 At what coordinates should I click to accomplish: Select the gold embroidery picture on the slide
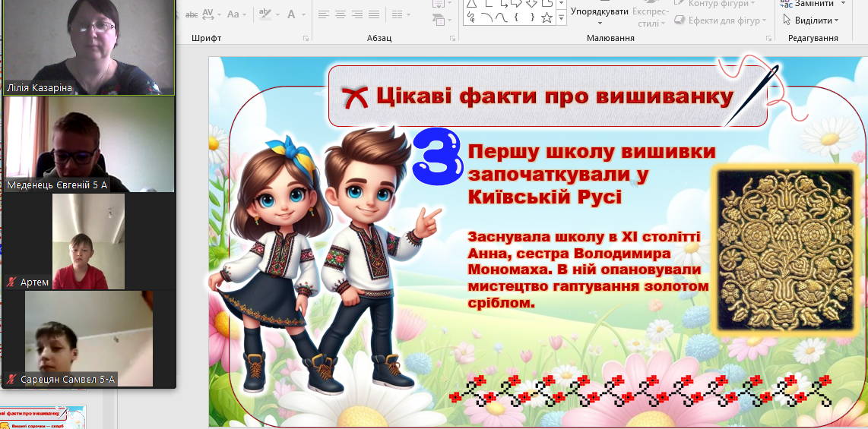coord(785,250)
